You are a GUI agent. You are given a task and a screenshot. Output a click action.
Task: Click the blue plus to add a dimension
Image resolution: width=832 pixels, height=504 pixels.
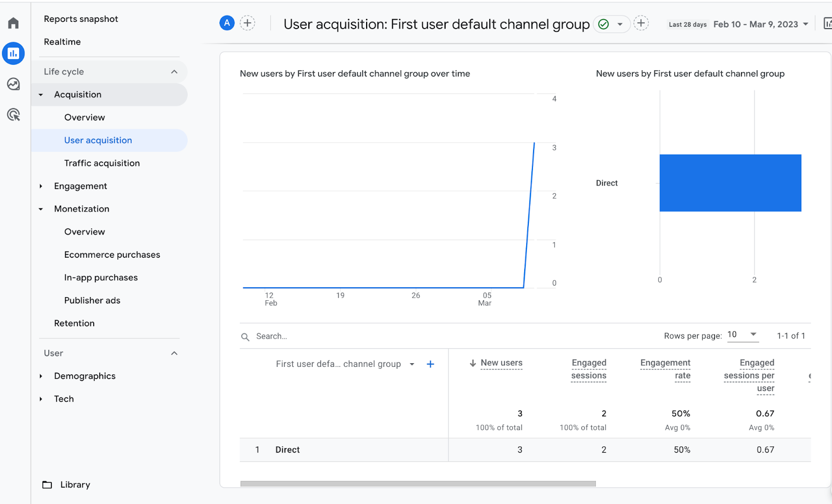click(430, 364)
